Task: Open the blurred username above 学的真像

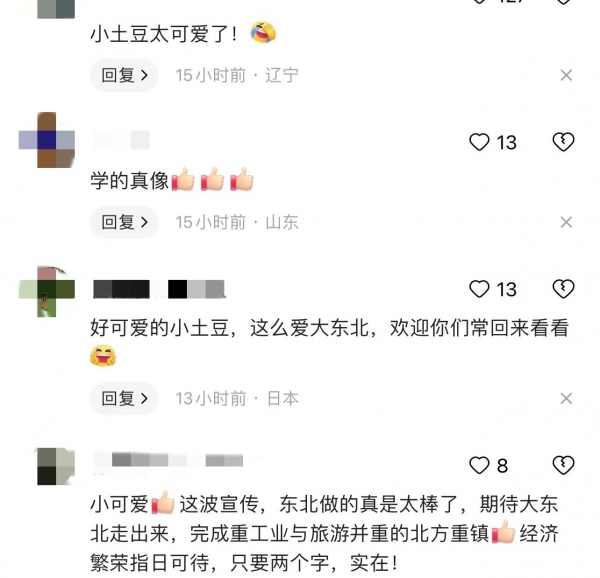Action: tap(121, 140)
